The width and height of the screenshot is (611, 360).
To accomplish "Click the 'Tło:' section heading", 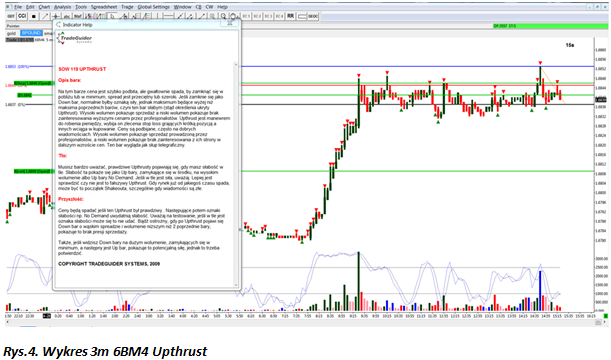I will [x=62, y=155].
